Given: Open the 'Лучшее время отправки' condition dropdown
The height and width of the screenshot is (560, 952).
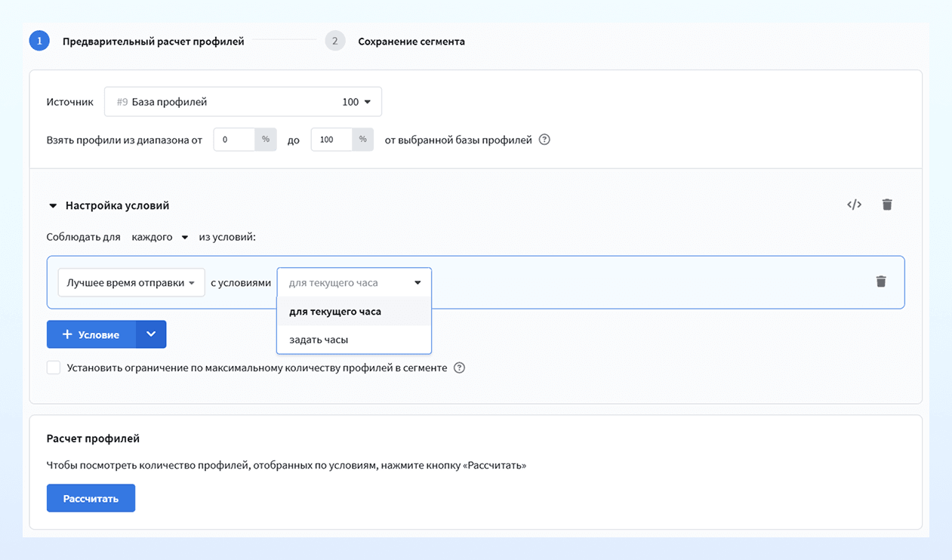Looking at the screenshot, I should coord(131,283).
